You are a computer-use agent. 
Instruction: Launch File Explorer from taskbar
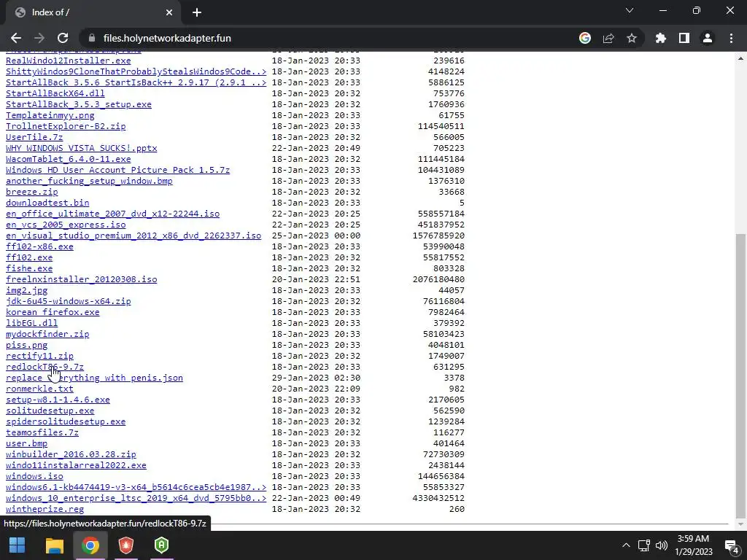point(54,545)
